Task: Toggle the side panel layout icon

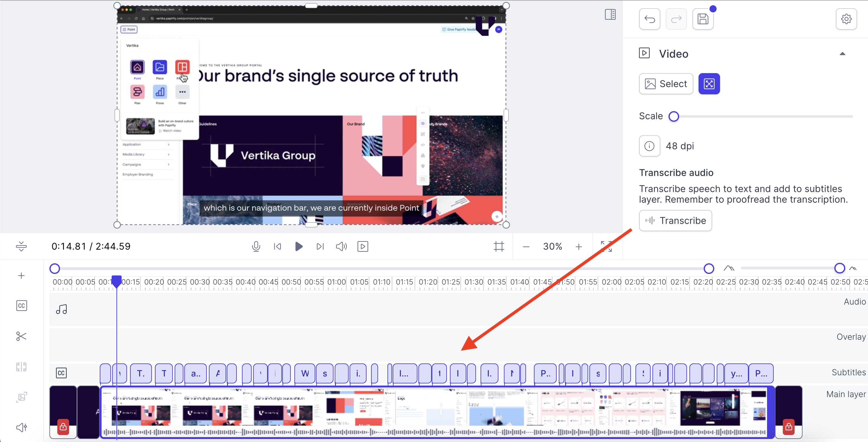Action: pos(610,15)
